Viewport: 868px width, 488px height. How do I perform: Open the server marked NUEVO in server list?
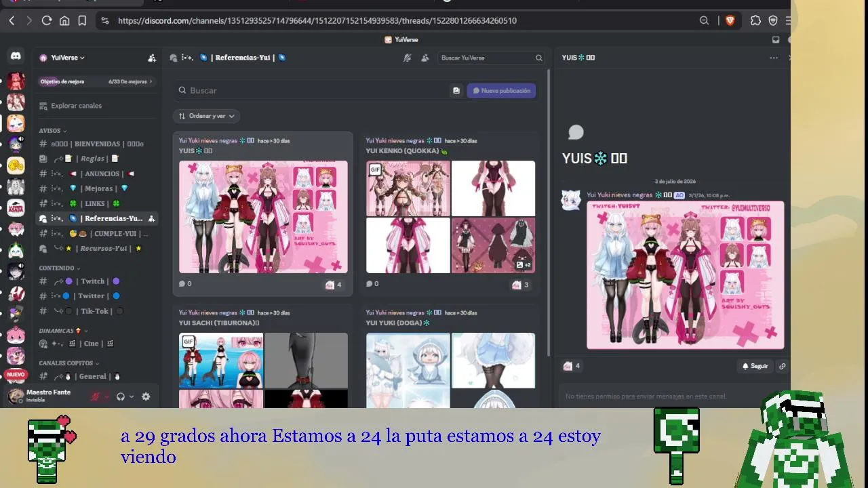pos(16,374)
